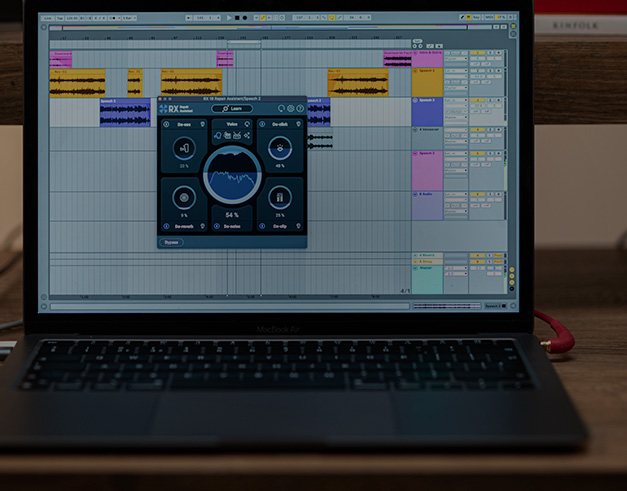Viewport: 627px width, 491px height.
Task: Fold the purple Audio track
Action: point(415,194)
